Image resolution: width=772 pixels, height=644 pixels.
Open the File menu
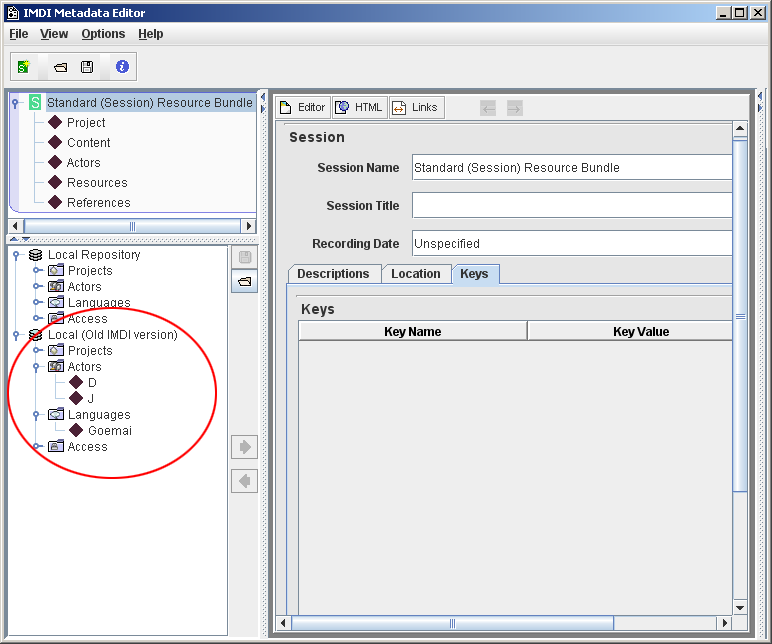pos(19,34)
